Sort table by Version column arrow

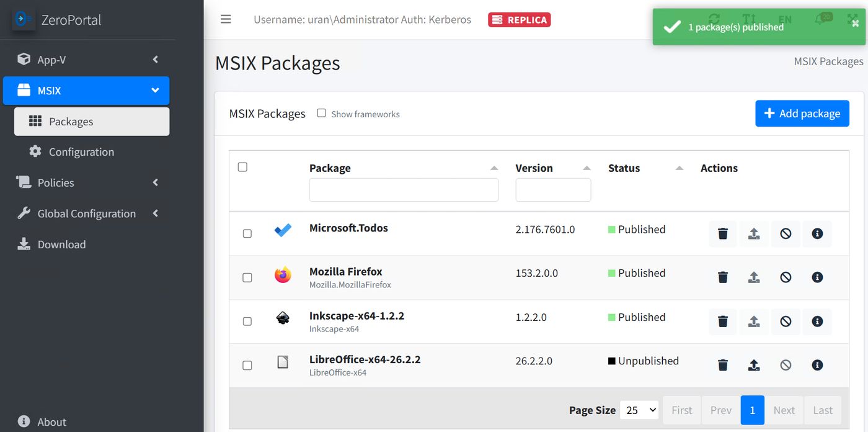(x=587, y=168)
